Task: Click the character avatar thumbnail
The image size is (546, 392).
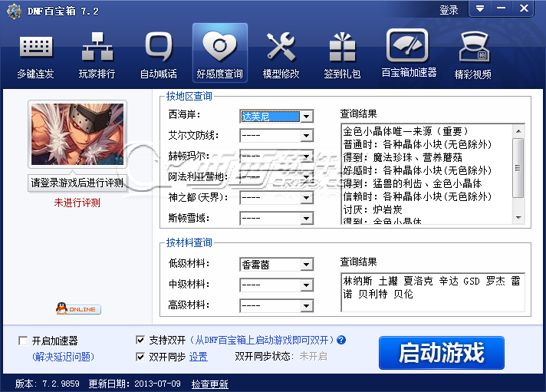Action: pos(77,134)
